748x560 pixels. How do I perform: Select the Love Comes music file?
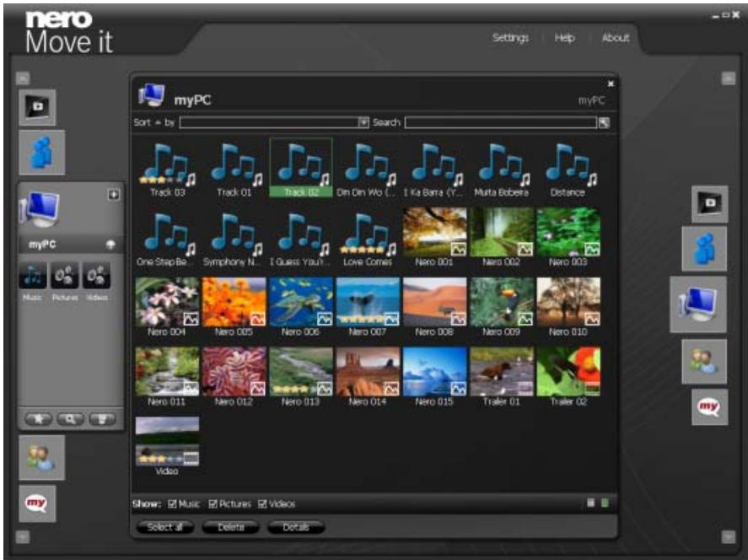[368, 239]
